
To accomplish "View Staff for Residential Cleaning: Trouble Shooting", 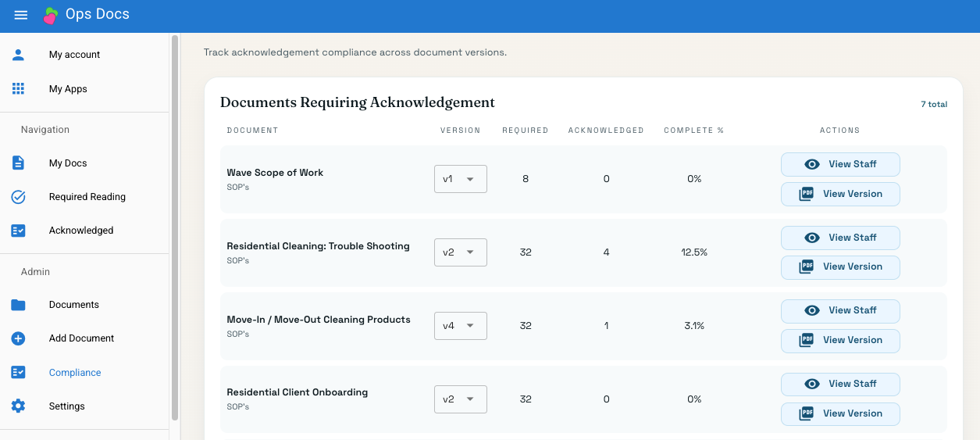I will pos(840,238).
